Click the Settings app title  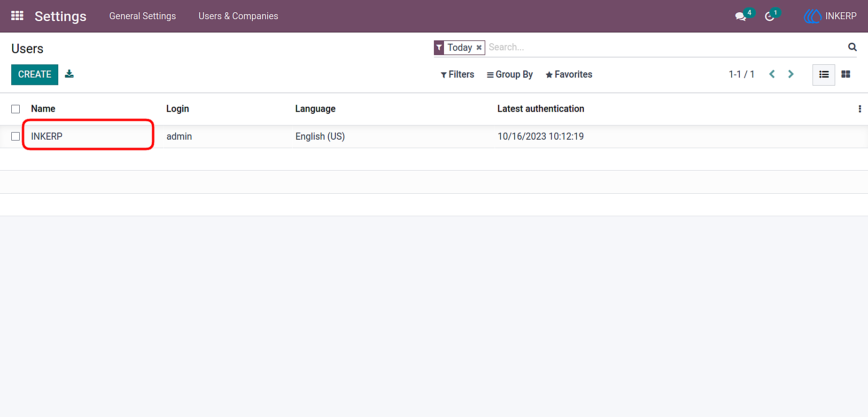61,16
